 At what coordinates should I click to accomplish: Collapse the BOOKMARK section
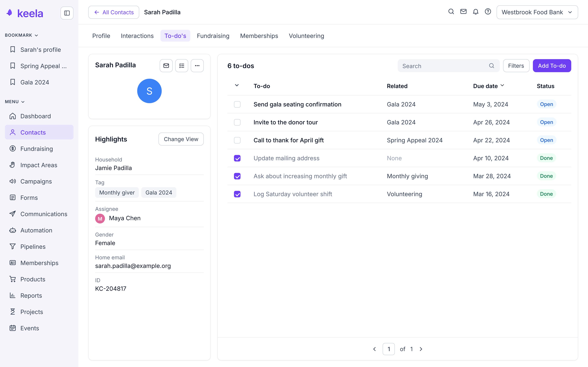[22, 35]
